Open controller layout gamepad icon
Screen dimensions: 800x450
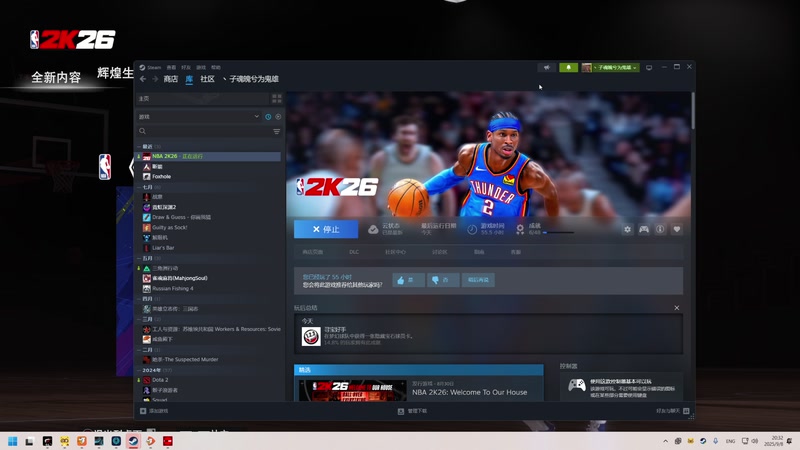[644, 230]
